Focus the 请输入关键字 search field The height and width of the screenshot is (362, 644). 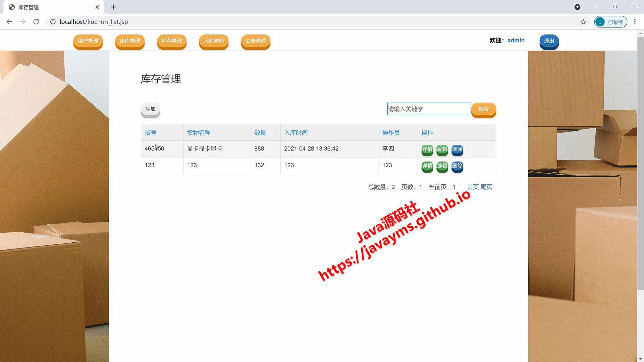(429, 109)
